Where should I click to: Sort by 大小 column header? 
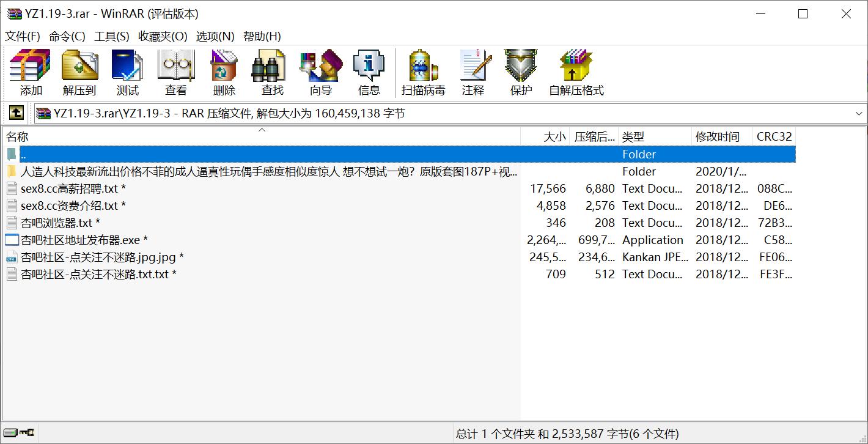545,136
